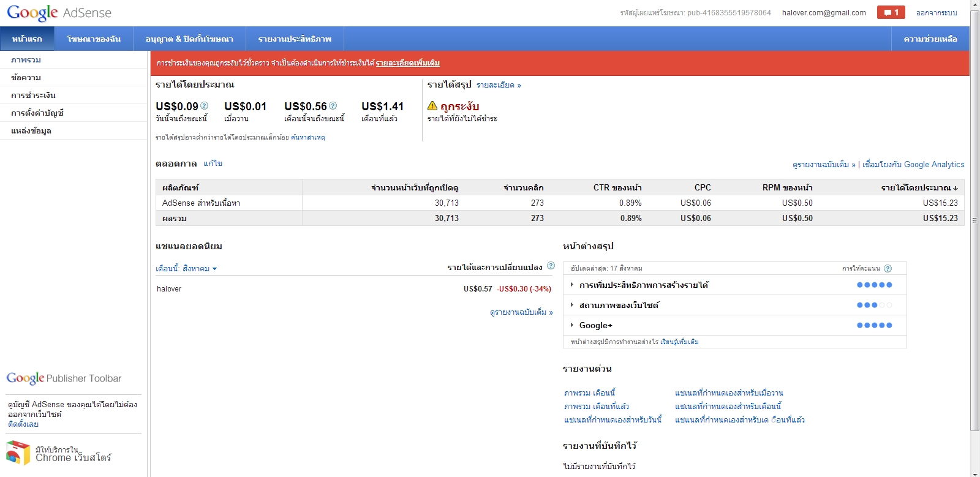
Task: Click help icon beside US$0.56 monthly earnings
Action: pos(333,106)
